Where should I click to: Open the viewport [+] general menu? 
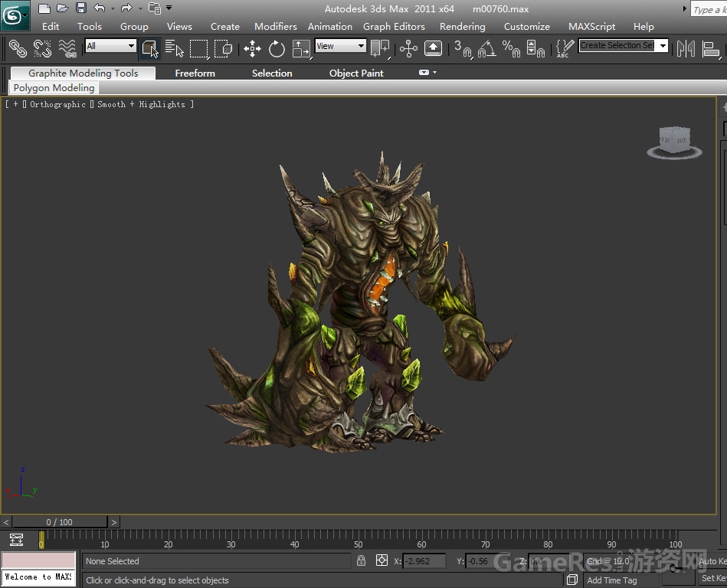point(15,104)
